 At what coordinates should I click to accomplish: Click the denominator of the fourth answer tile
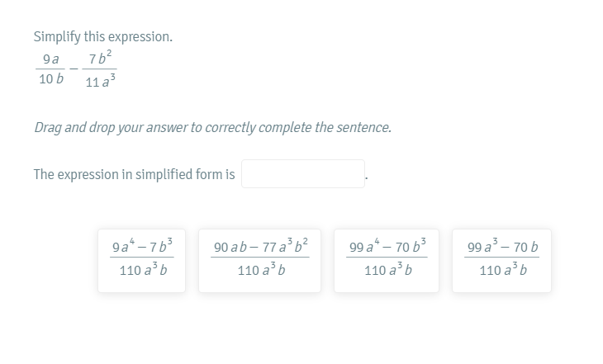501,271
